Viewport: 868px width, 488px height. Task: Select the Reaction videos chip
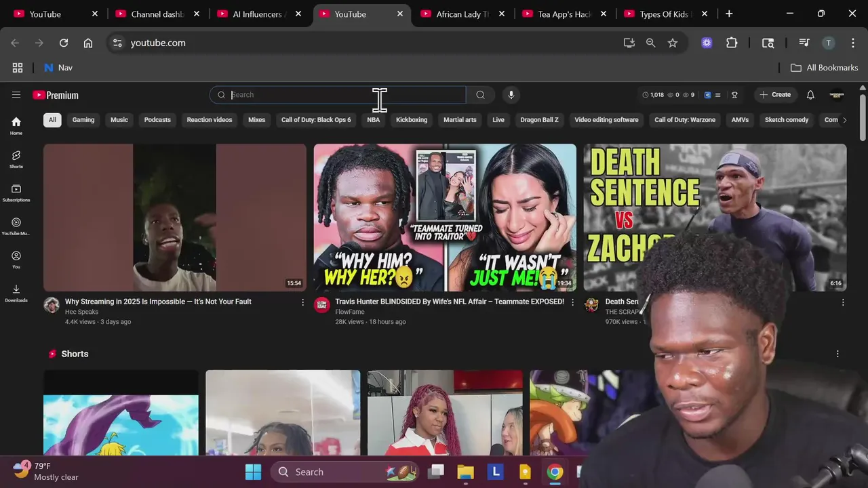210,120
